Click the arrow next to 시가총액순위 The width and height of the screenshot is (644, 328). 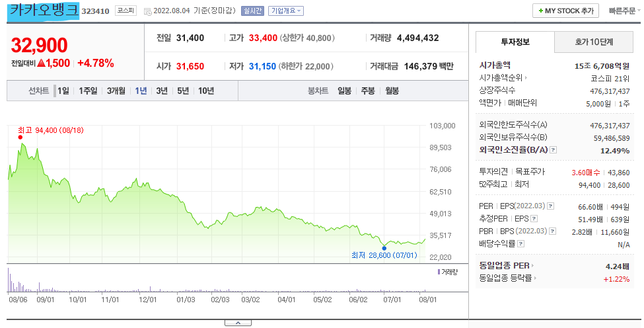[526, 77]
